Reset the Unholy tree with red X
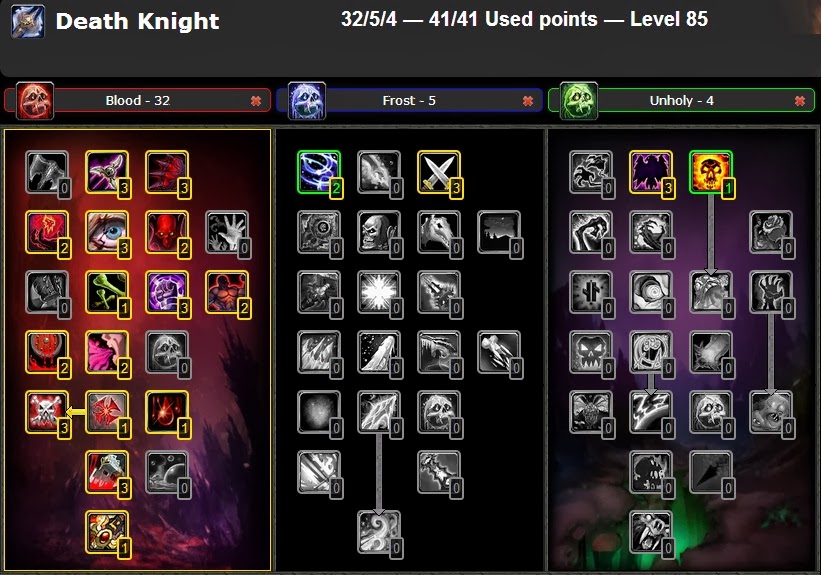 pyautogui.click(x=799, y=101)
